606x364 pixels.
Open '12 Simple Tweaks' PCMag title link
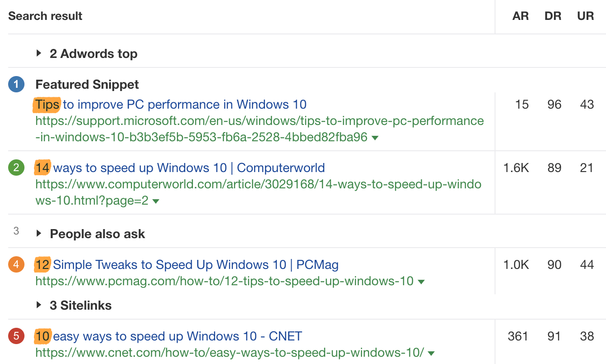tap(187, 264)
